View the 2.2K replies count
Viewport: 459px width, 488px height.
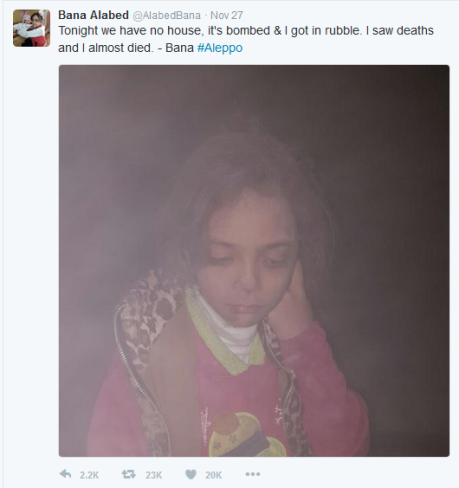click(89, 475)
